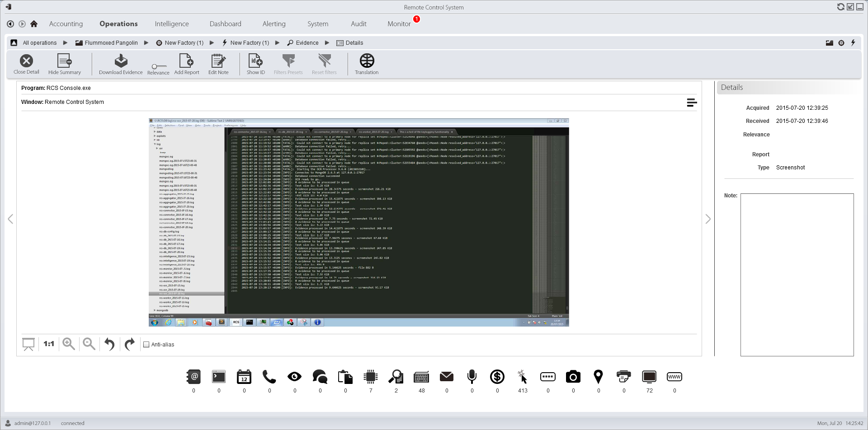The image size is (868, 430).
Task: Expand the arrow after Flummoxed Pangolin
Action: point(146,43)
